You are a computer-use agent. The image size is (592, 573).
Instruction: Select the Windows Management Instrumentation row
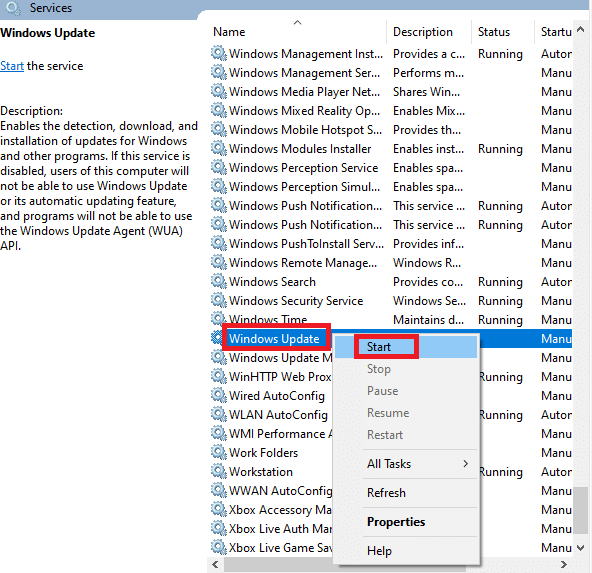pos(391,54)
